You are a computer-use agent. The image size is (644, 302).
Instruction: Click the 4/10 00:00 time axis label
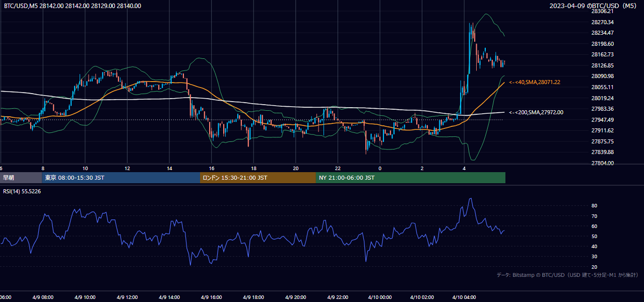(x=380, y=297)
